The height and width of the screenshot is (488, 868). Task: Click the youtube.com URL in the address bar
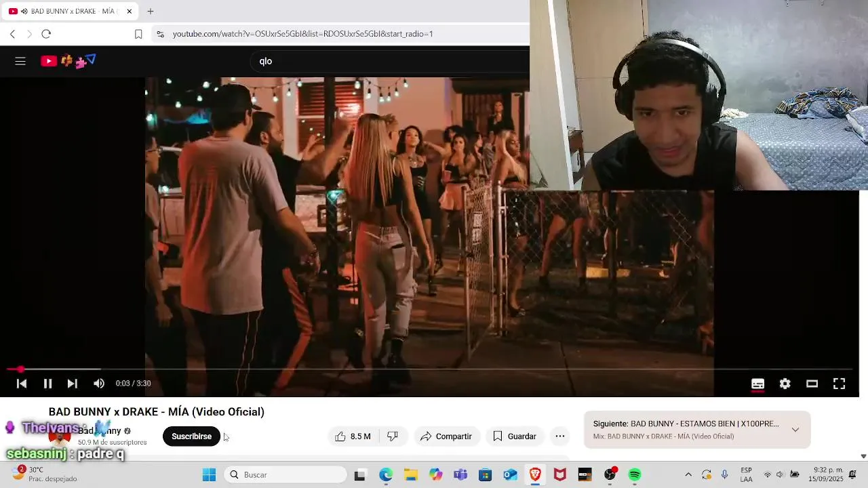(x=302, y=34)
